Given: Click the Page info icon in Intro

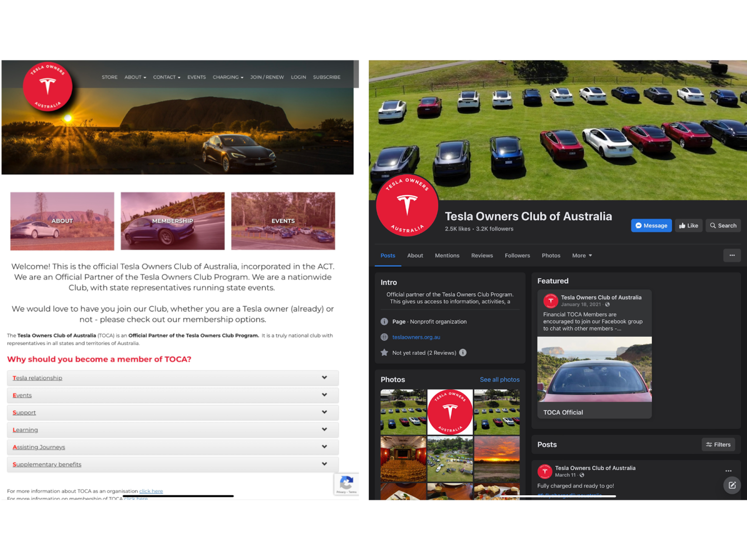Looking at the screenshot, I should click(x=384, y=322).
